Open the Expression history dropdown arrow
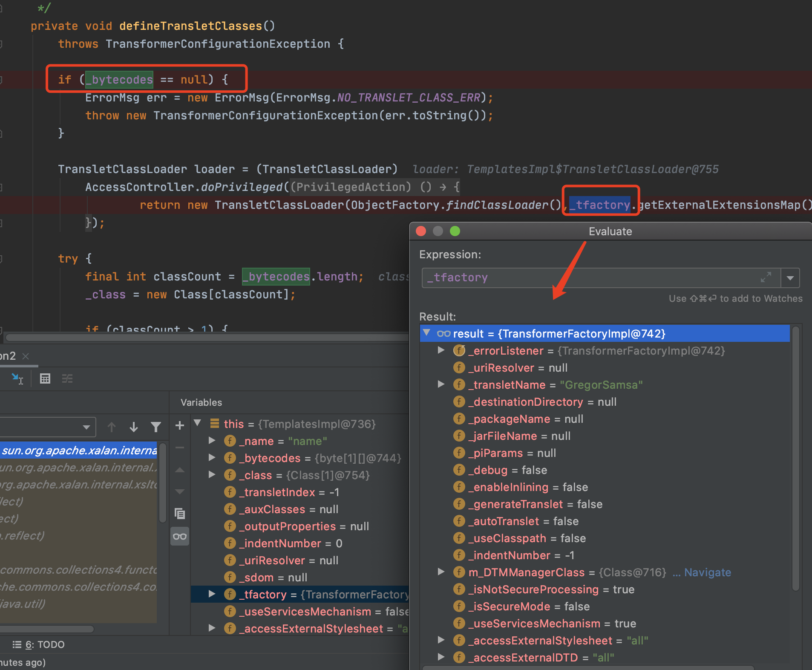Image resolution: width=812 pixels, height=670 pixels. tap(790, 278)
